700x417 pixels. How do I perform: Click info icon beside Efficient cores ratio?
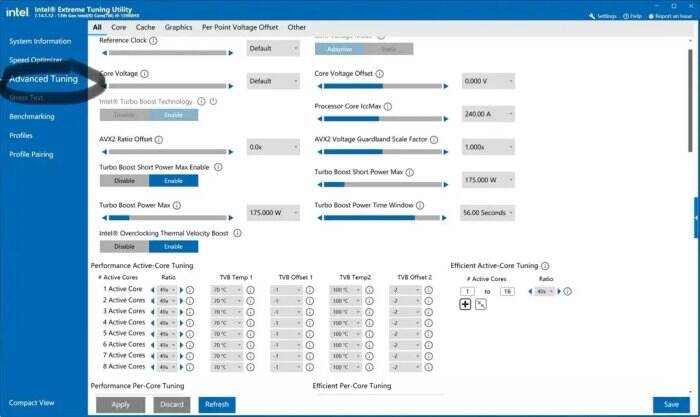pyautogui.click(x=567, y=292)
